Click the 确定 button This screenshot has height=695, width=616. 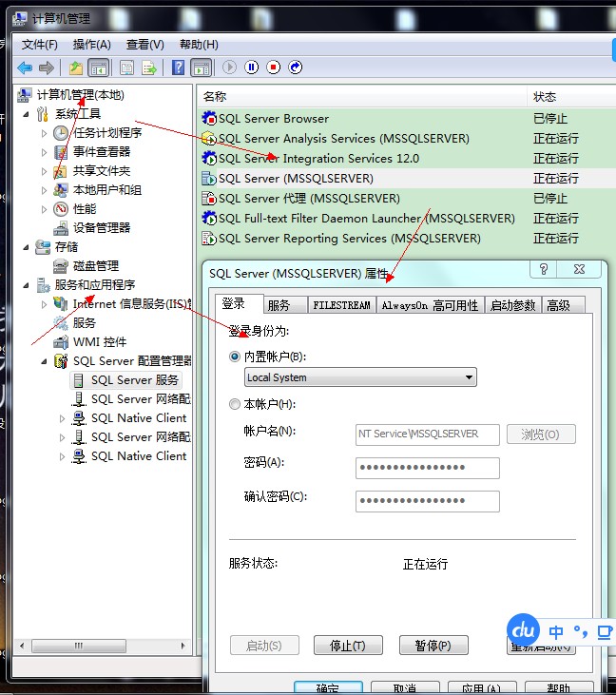click(328, 688)
